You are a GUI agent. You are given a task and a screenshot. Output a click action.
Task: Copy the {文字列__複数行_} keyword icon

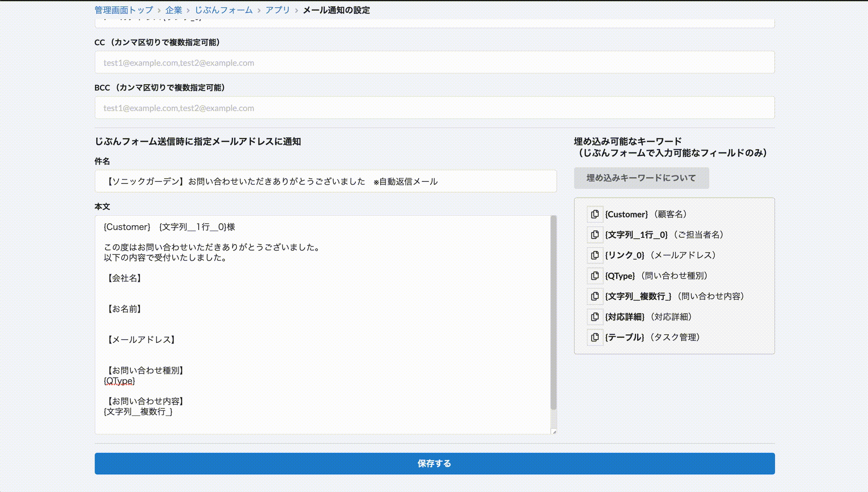tap(595, 296)
